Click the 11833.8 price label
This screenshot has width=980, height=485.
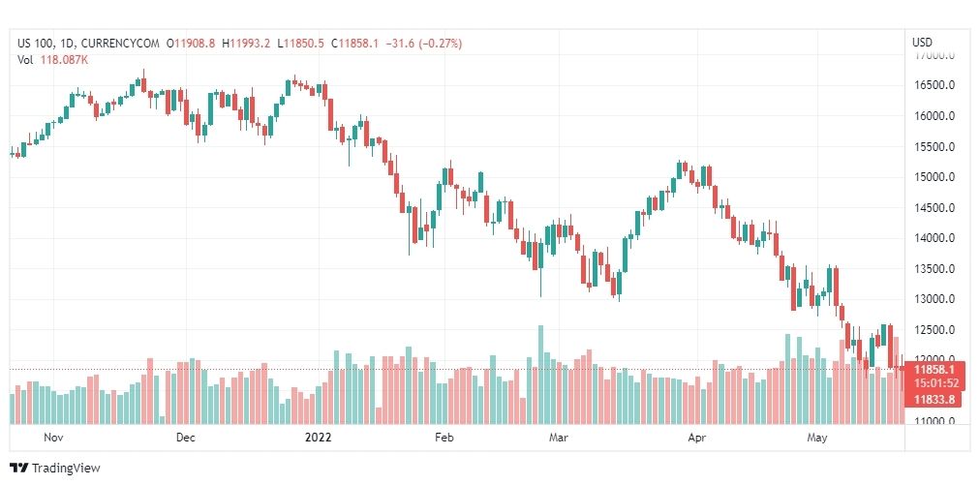point(935,400)
